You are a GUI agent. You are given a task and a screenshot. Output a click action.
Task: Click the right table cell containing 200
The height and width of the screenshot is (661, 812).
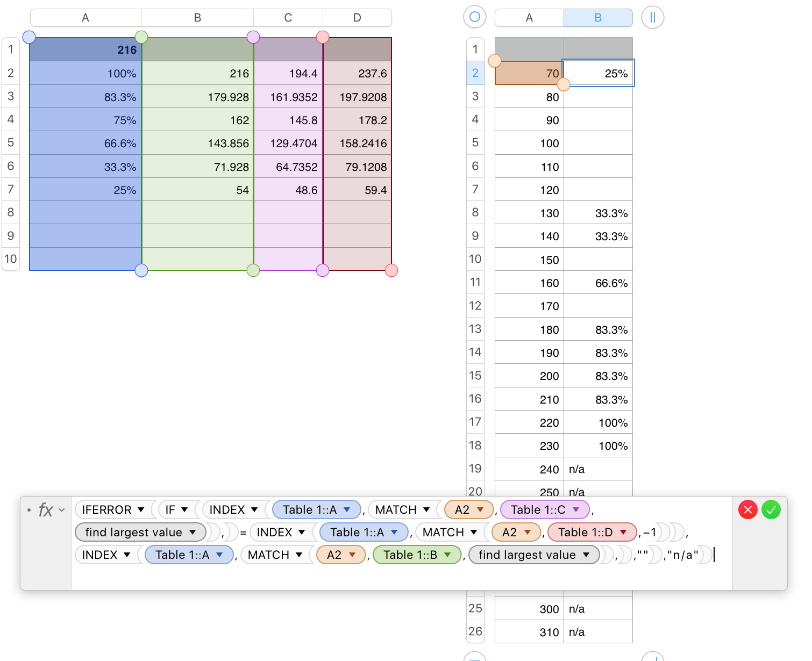529,376
